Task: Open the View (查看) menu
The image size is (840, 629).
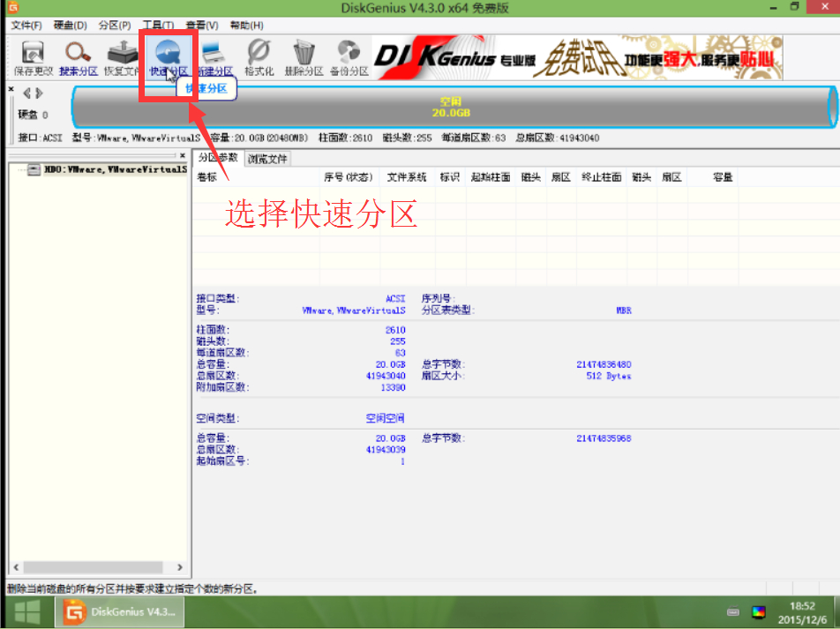Action: [x=202, y=26]
